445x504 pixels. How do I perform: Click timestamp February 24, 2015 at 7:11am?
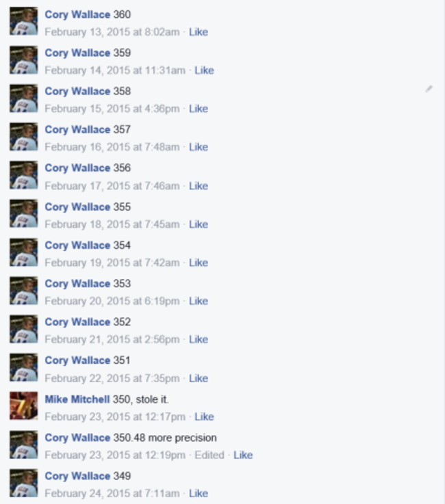pyautogui.click(x=112, y=493)
